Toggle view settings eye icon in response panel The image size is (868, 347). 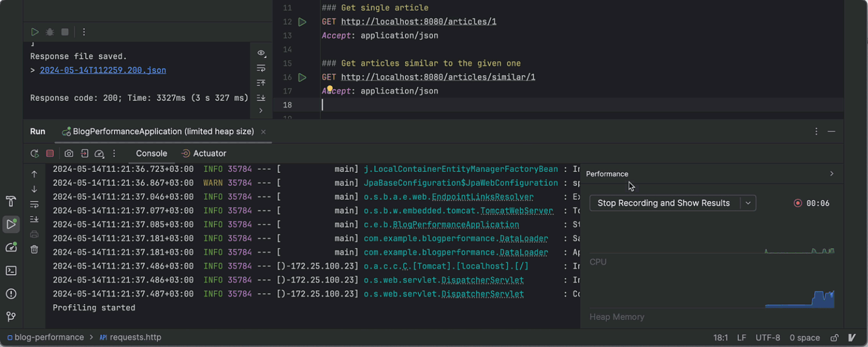(261, 53)
